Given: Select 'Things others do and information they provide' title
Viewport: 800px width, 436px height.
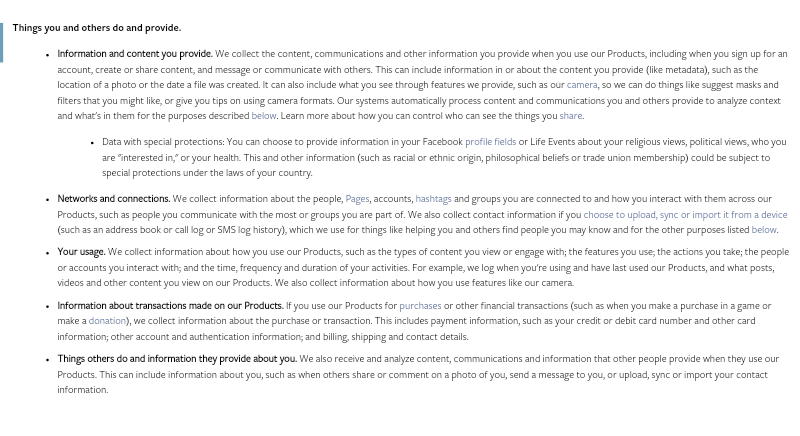Looking at the screenshot, I should (x=177, y=359).
